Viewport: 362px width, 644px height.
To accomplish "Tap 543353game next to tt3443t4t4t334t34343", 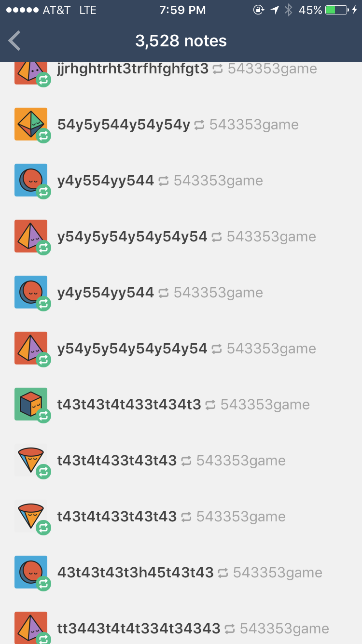I will 284,629.
